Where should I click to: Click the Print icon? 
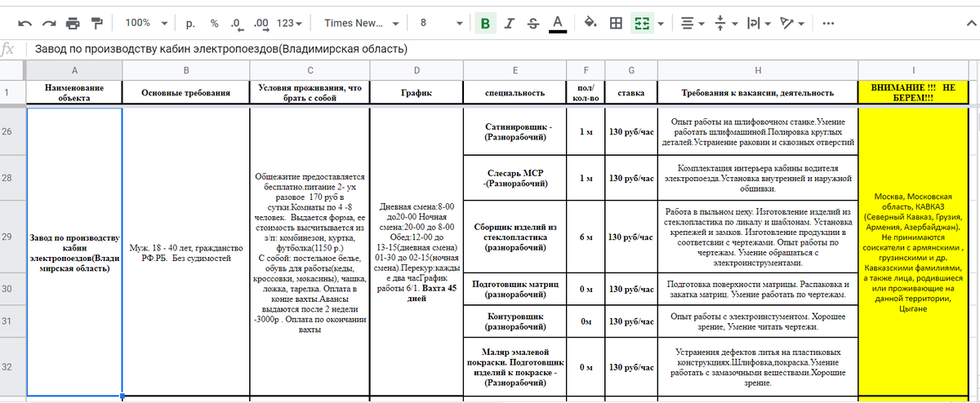pos(73,23)
